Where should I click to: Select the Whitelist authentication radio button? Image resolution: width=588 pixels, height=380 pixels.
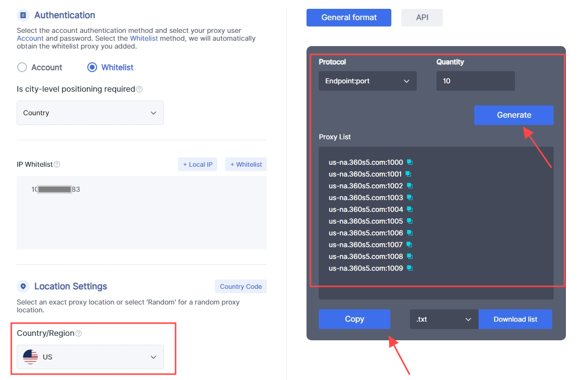coord(92,67)
